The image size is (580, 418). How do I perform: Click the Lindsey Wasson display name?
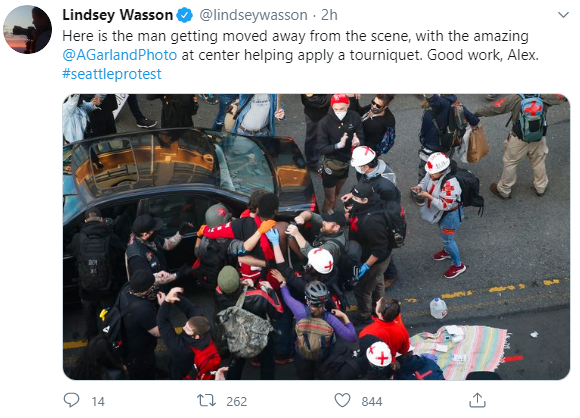pos(118,15)
